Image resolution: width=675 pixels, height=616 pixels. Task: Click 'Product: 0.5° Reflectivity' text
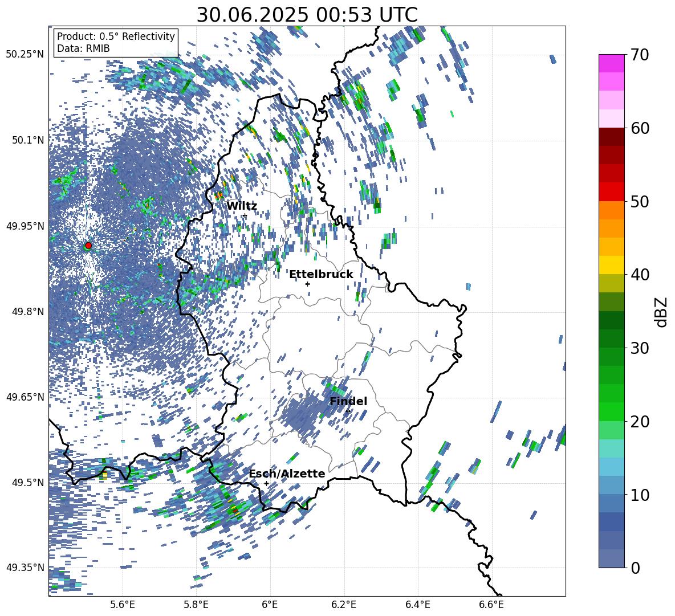pos(116,36)
